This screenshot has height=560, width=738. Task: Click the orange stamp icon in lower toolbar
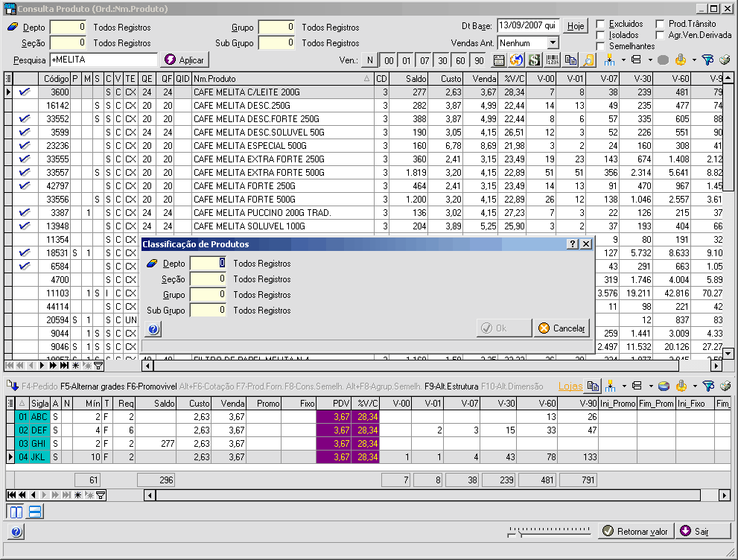681,386
